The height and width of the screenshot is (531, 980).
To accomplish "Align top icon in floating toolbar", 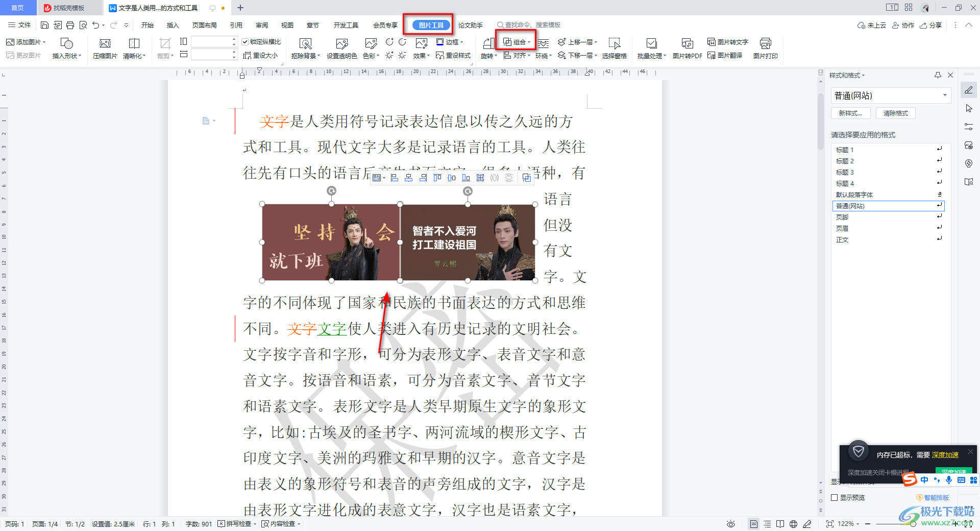I will (x=437, y=178).
